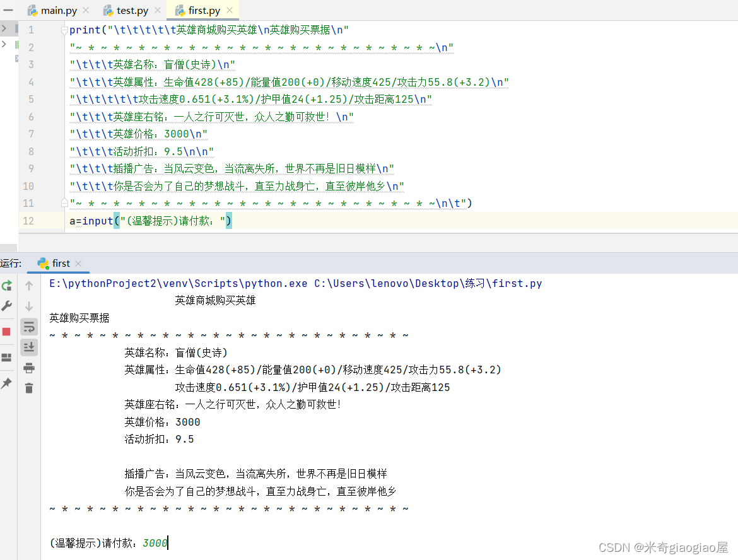Toggle scroll to end of output
Viewport: 738px width, 560px height.
(29, 347)
